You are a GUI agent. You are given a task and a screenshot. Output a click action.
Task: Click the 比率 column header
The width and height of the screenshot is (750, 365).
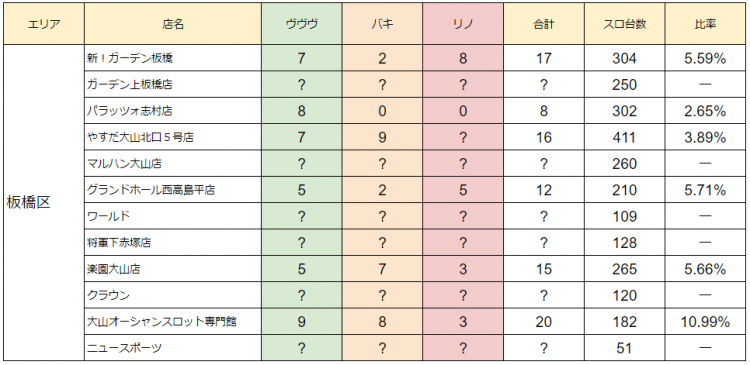click(x=705, y=24)
